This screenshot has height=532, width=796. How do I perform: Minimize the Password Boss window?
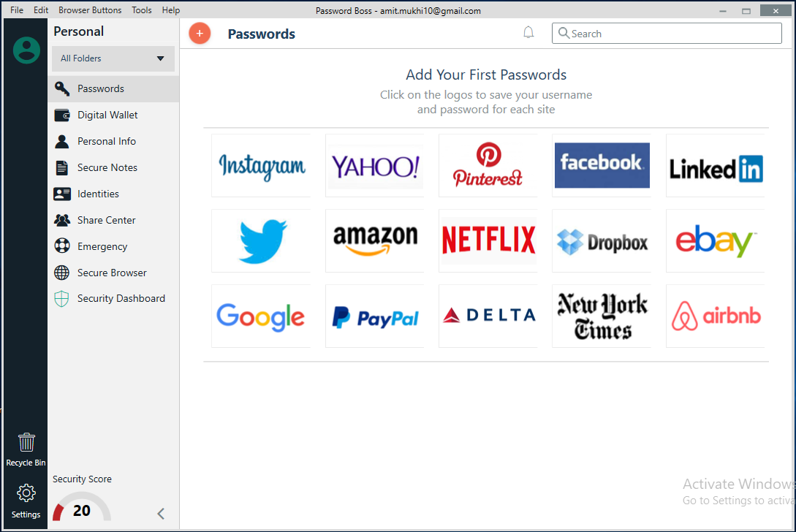click(723, 11)
